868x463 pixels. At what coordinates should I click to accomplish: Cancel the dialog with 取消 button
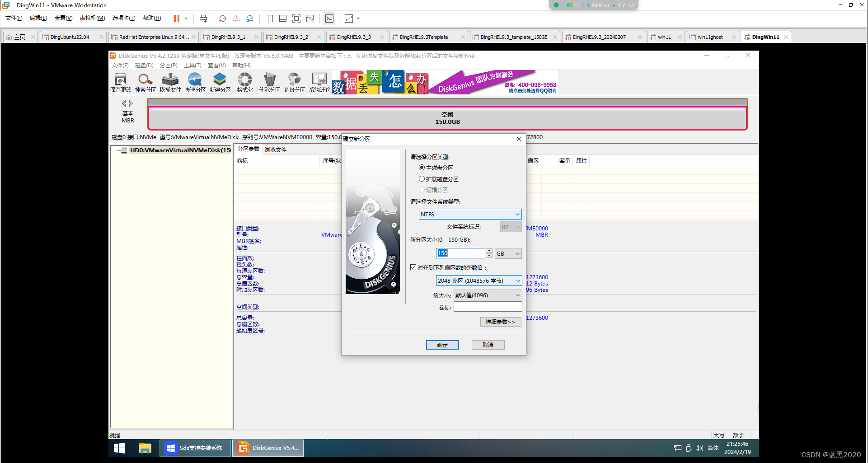pyautogui.click(x=488, y=345)
